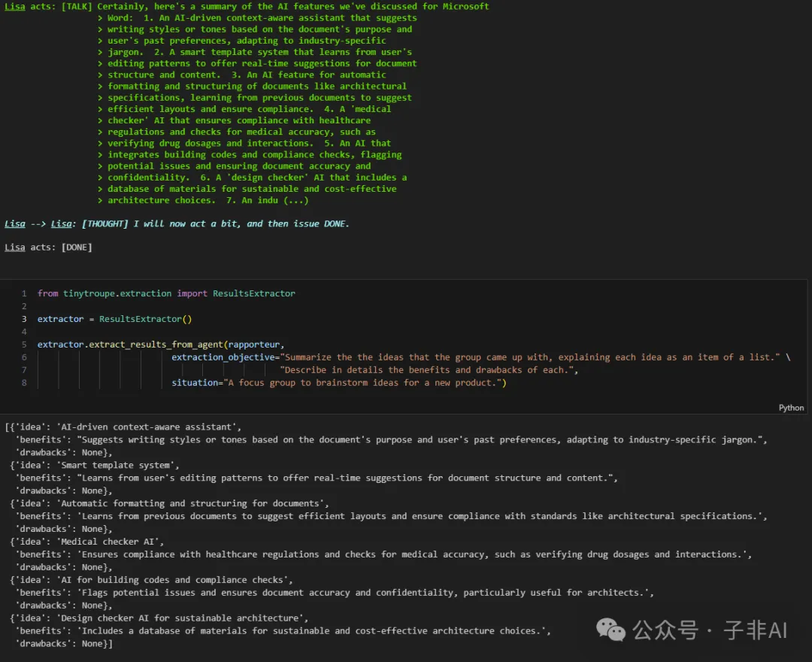Click the 'Smart template system' idea text
Screen dimensions: 812x662
tap(115, 465)
